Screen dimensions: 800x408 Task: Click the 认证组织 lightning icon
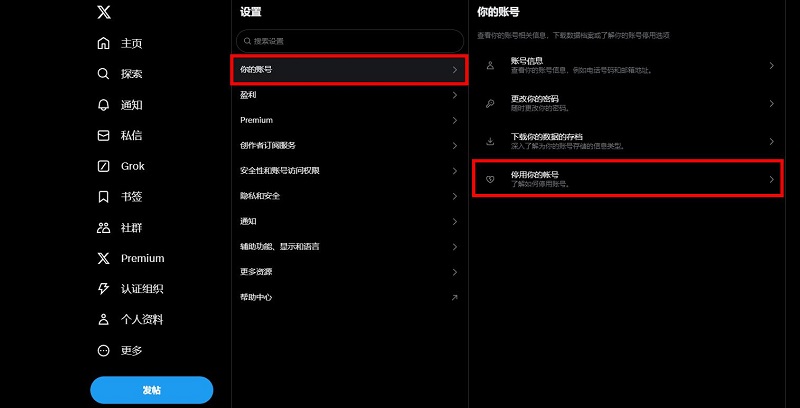(104, 289)
